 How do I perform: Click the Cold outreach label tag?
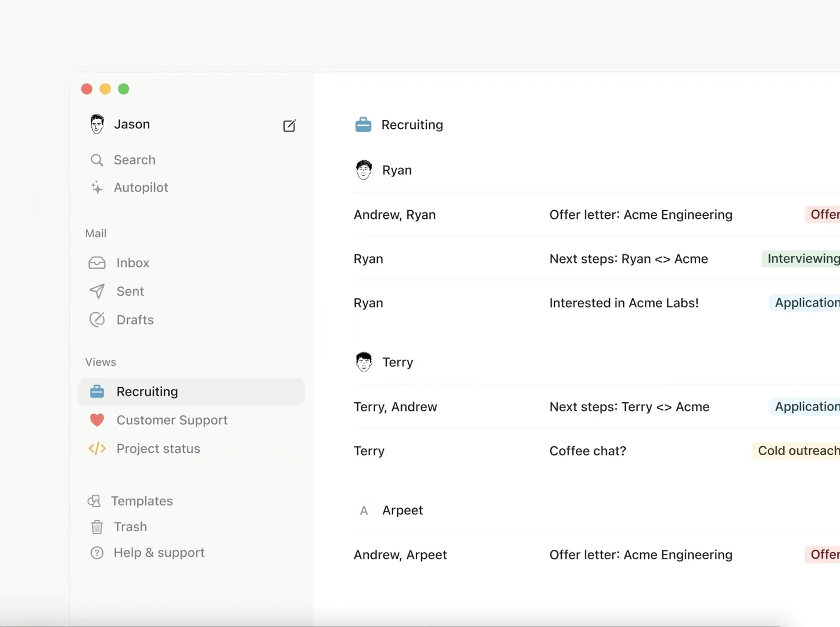[x=797, y=451]
